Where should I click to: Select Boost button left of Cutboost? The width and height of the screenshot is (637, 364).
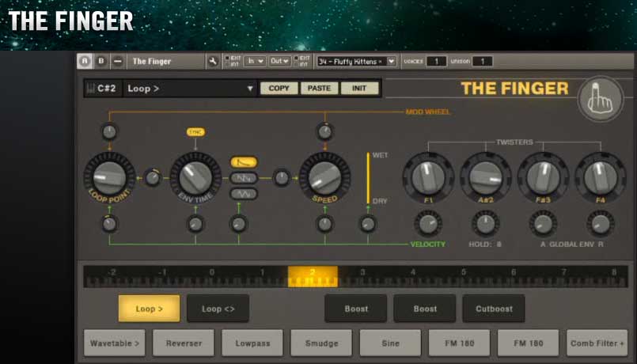(425, 309)
